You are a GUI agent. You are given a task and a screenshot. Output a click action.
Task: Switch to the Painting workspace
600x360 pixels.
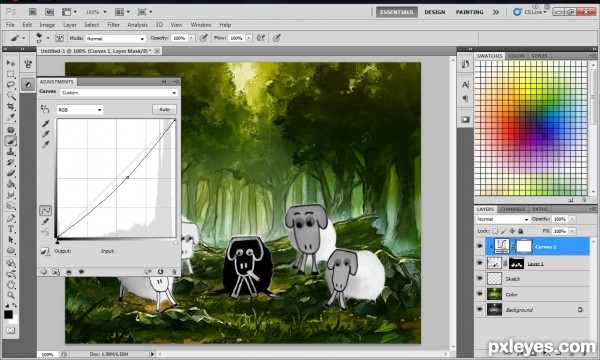(470, 12)
